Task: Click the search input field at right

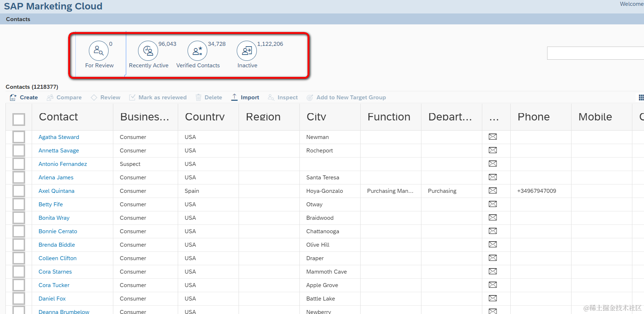Action: tap(596, 53)
